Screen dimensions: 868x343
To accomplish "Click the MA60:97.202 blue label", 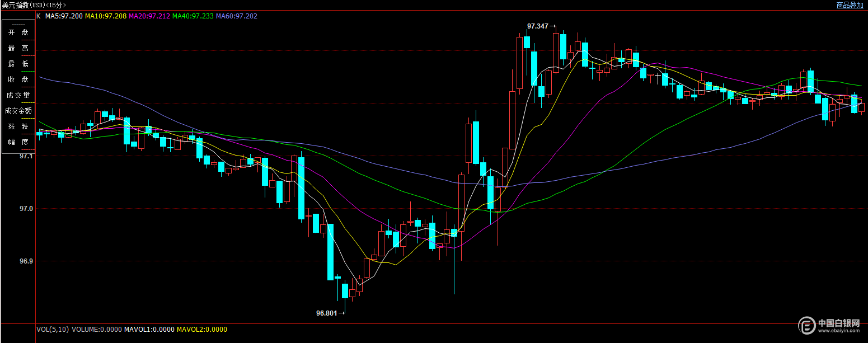I will point(237,16).
